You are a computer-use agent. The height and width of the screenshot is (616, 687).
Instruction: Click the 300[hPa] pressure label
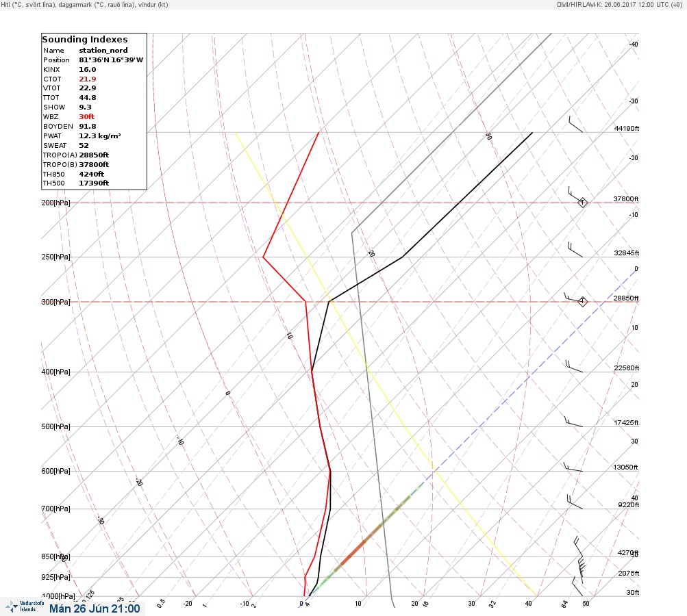click(x=55, y=302)
